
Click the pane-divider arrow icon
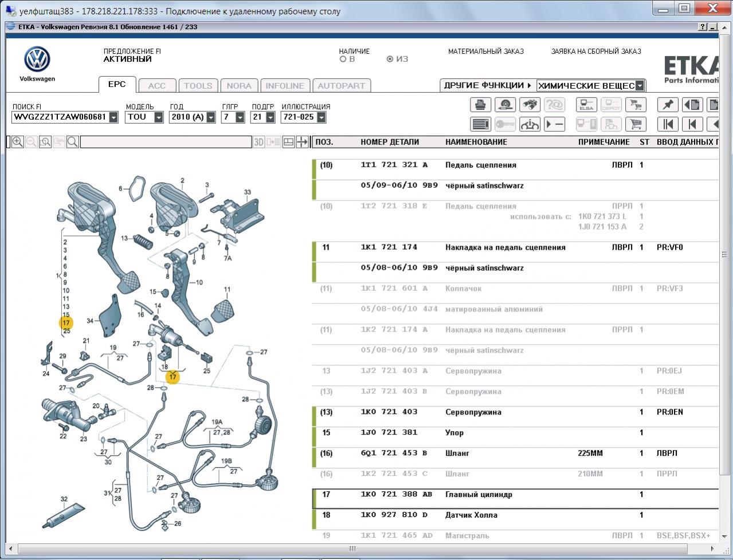(302, 142)
